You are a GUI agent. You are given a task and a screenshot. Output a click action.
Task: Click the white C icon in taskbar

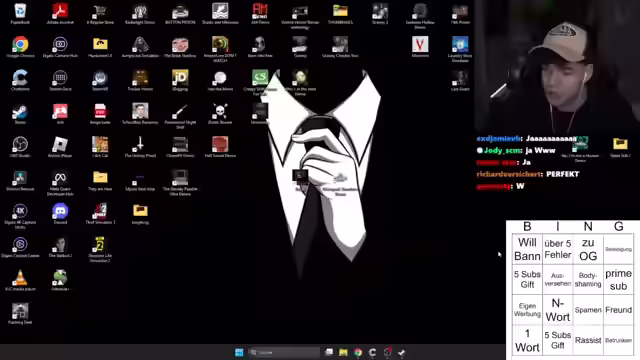pyautogui.click(x=372, y=352)
